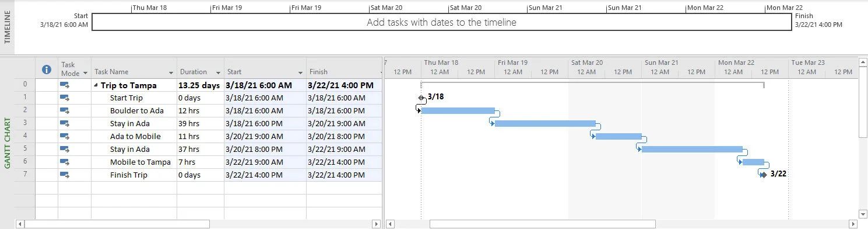This screenshot has width=868, height=229.
Task: Select the Ada to Mobile task name
Action: point(135,137)
